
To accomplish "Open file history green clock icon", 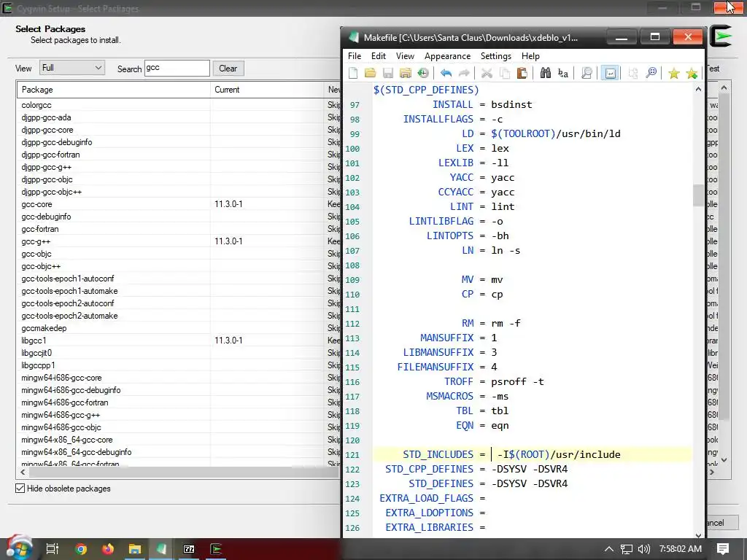I will click(423, 73).
